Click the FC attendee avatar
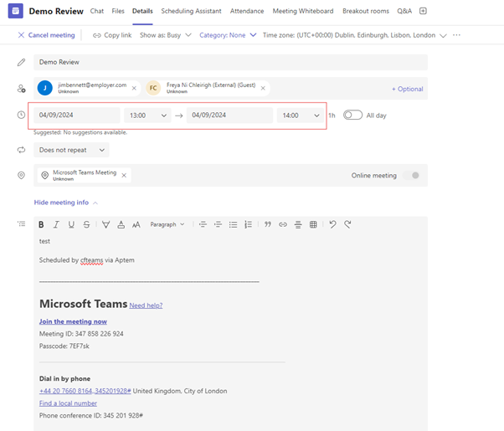The width and height of the screenshot is (504, 431). (x=153, y=88)
